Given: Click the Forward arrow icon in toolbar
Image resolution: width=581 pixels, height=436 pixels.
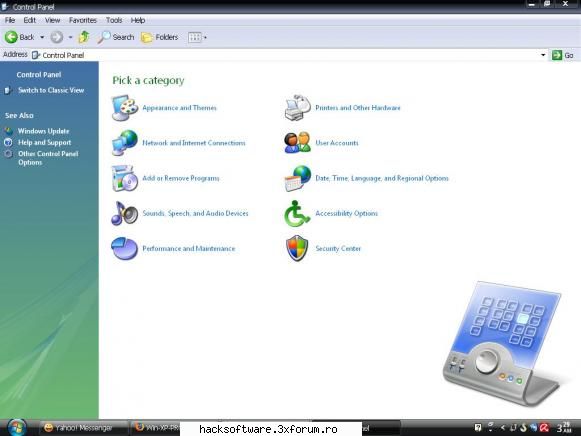Looking at the screenshot, I should tap(57, 37).
